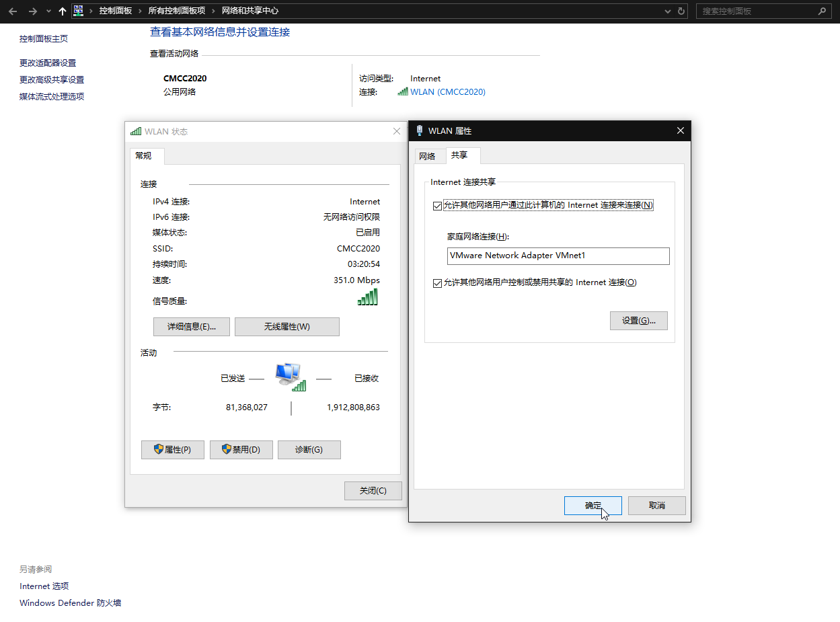Click the 家庭网络连接 input field
The height and width of the screenshot is (622, 840).
tap(558, 256)
